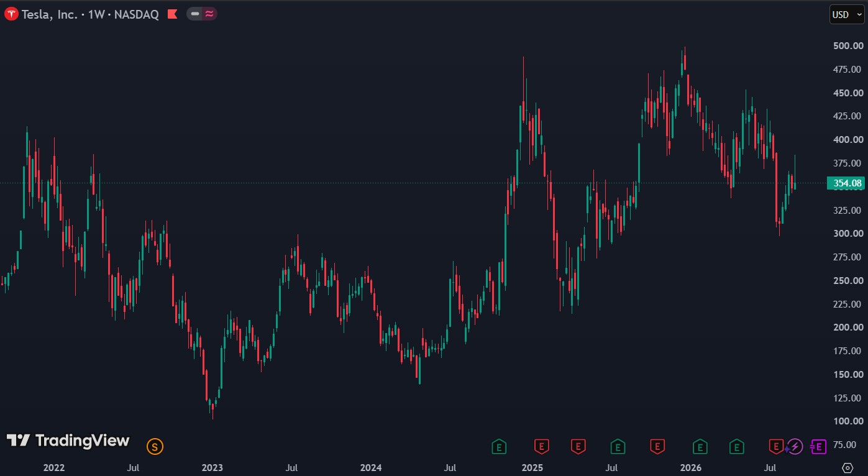Click the second red earnings marker after 2025
Image resolution: width=868 pixels, height=476 pixels.
pyautogui.click(x=578, y=446)
